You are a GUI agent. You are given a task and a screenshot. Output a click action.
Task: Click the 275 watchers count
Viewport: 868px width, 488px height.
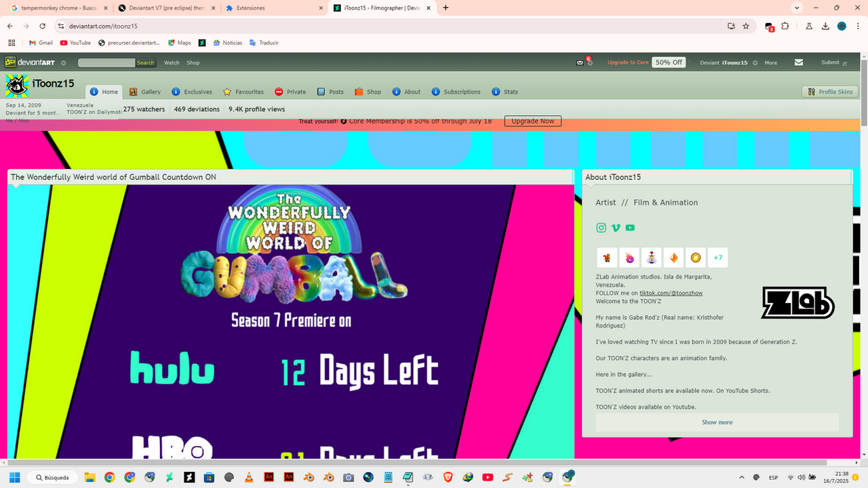(x=144, y=109)
